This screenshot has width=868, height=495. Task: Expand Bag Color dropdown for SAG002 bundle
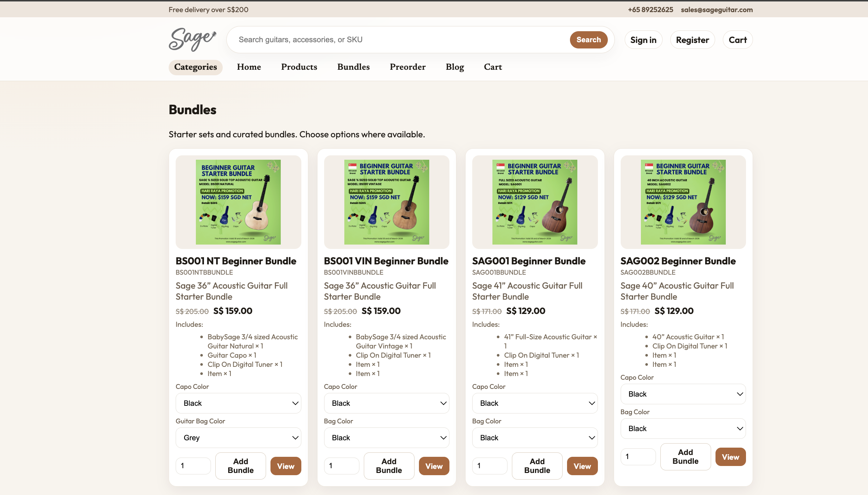(683, 429)
